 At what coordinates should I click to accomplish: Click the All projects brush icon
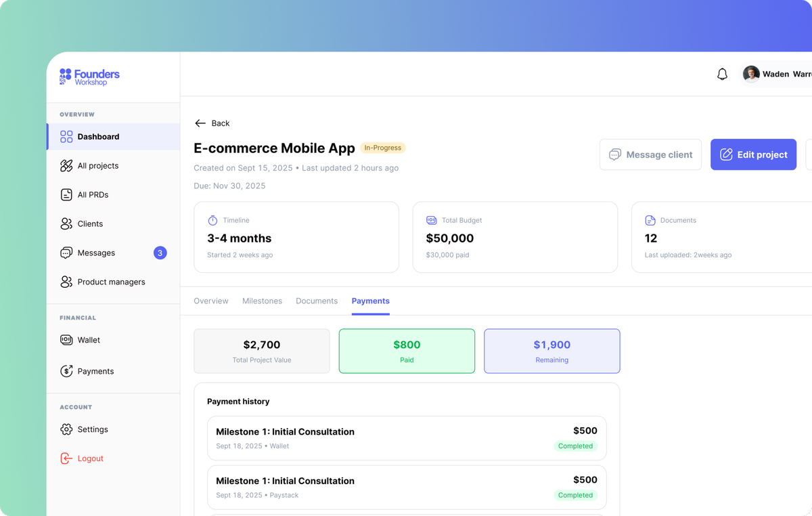[66, 165]
